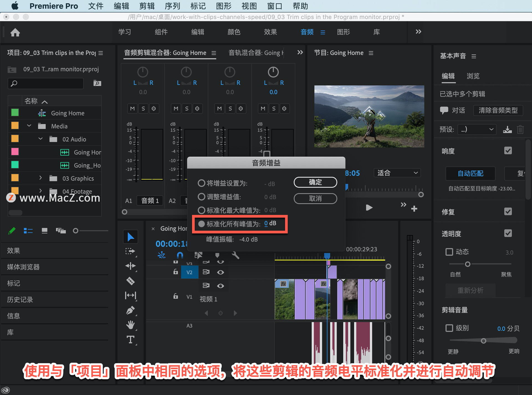This screenshot has height=395, width=532.
Task: Toggle V2 track eye visibility
Action: coord(221,272)
